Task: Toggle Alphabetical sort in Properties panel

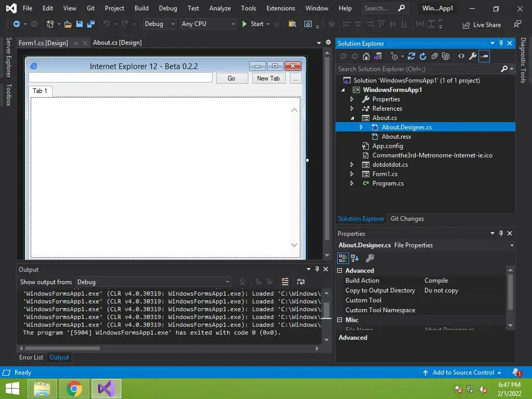Action: tap(355, 258)
